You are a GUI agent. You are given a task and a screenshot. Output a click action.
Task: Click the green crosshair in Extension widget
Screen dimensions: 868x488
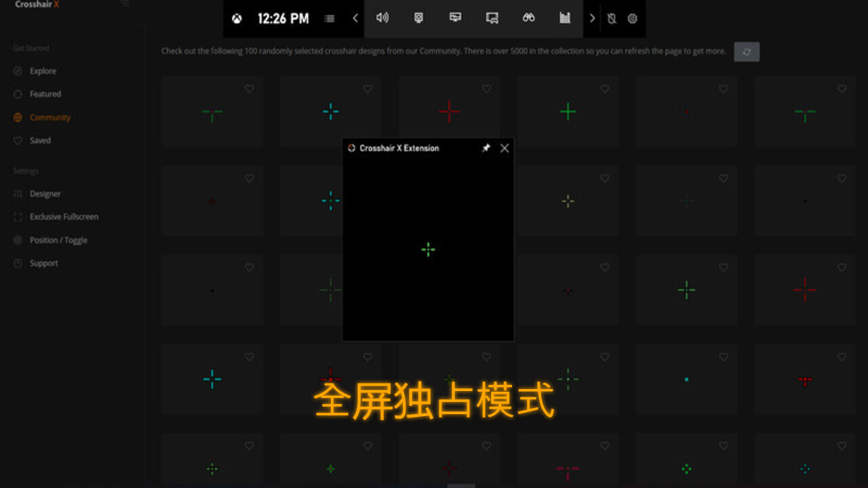coord(428,250)
